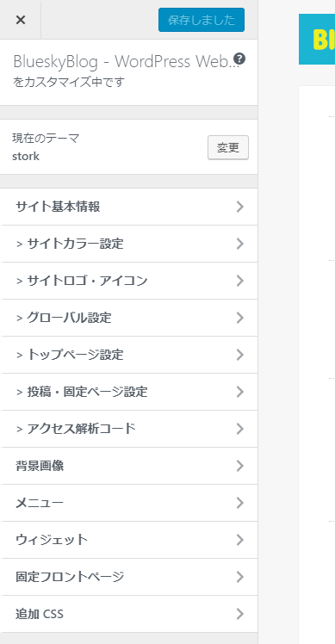Screen dimensions: 335x644
Task: Open the サイトロゴ・アイコン section
Action: point(129,281)
